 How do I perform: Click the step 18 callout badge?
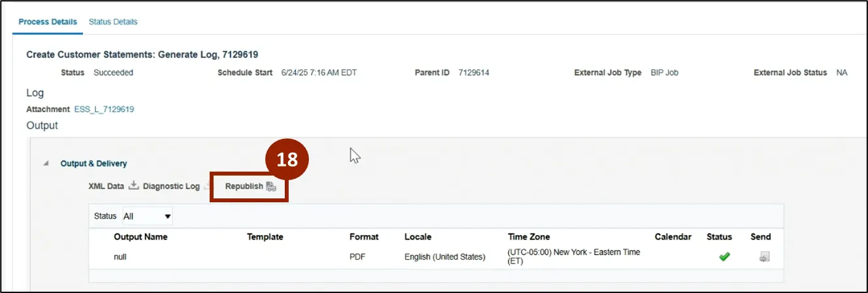pyautogui.click(x=287, y=160)
